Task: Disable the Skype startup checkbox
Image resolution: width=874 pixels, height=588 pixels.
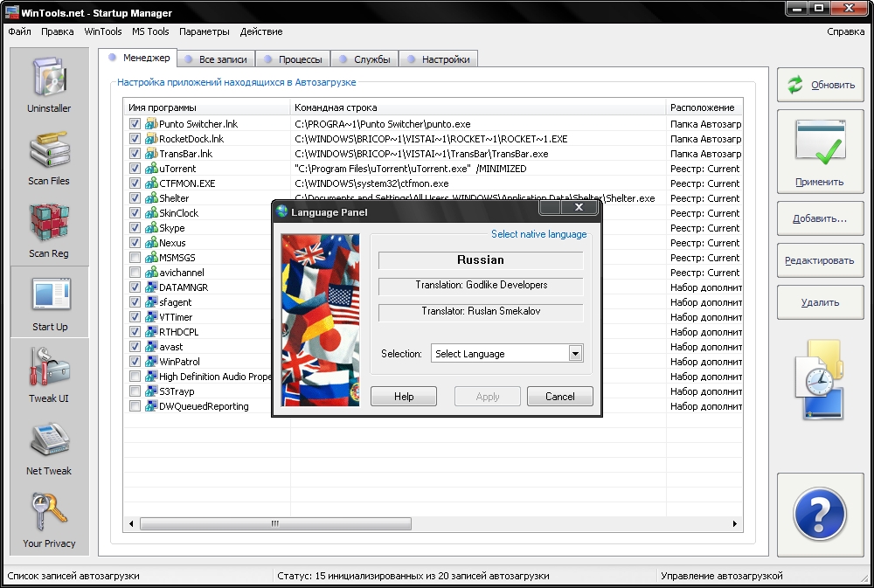Action: pyautogui.click(x=135, y=228)
